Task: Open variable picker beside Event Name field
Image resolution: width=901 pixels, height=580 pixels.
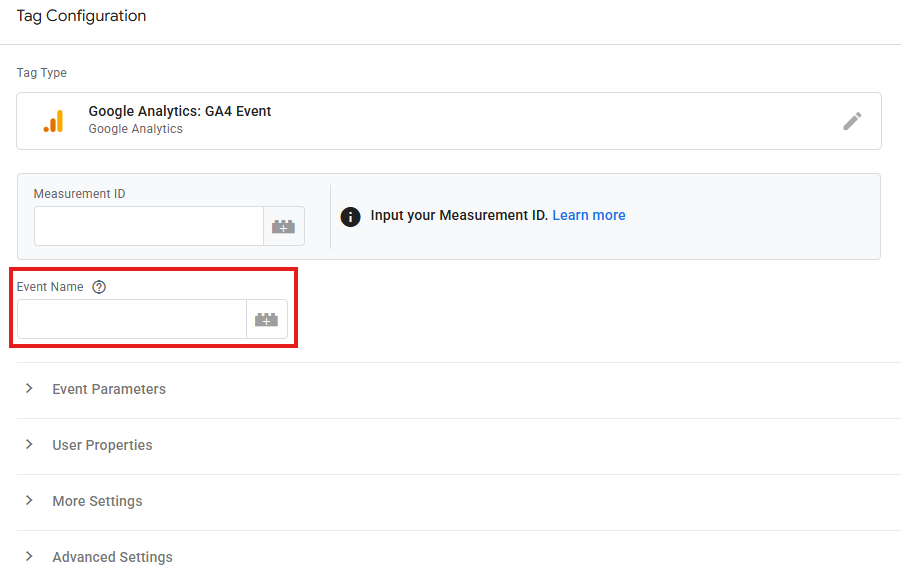Action: click(267, 319)
